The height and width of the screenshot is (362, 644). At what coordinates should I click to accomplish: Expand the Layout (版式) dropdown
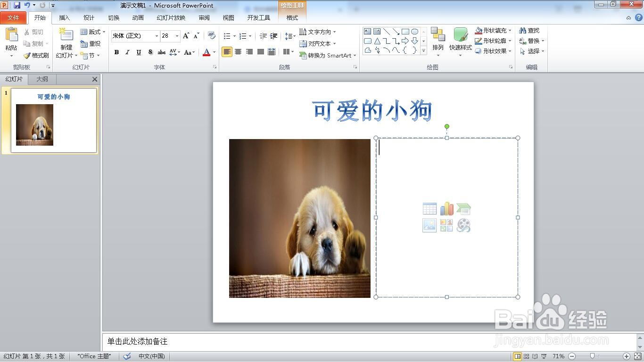point(93,32)
